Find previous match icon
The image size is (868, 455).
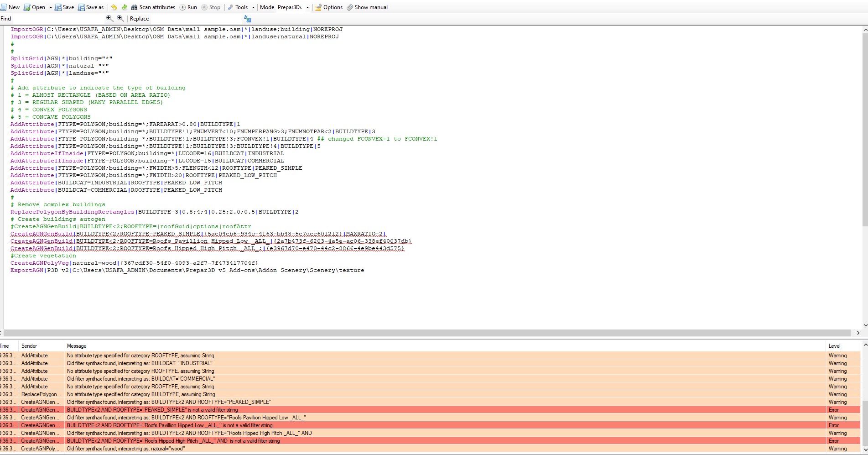pyautogui.click(x=109, y=18)
